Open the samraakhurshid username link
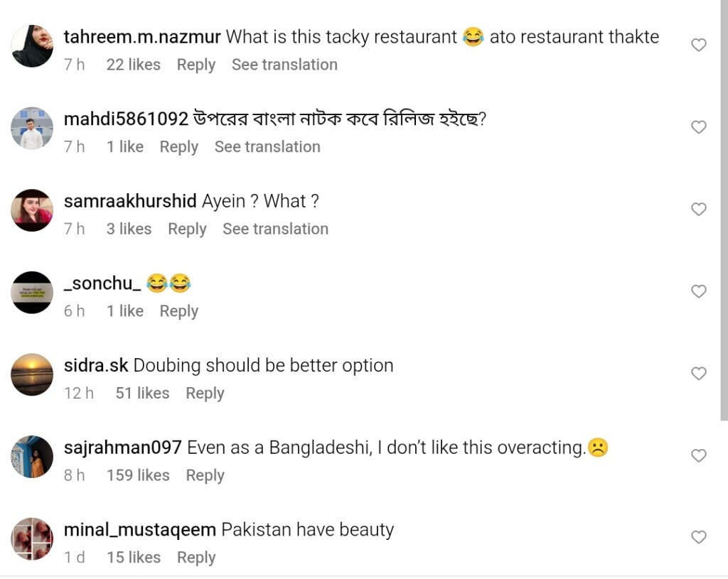Screen dimensions: 728x579 coord(130,201)
